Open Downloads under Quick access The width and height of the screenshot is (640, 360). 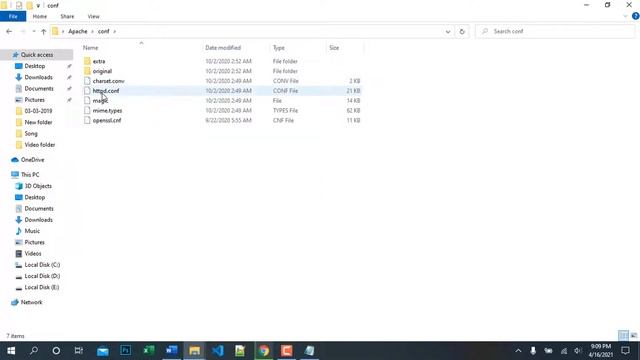pos(38,77)
